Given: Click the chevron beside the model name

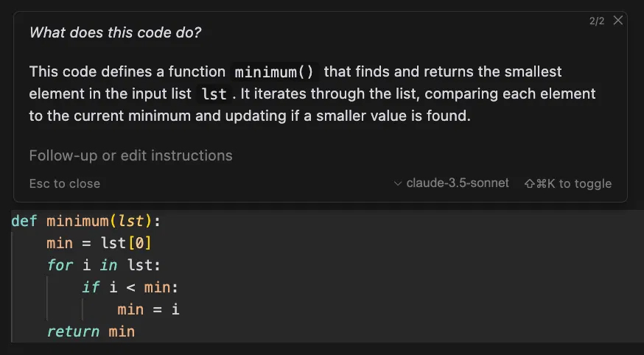Looking at the screenshot, I should tap(398, 183).
